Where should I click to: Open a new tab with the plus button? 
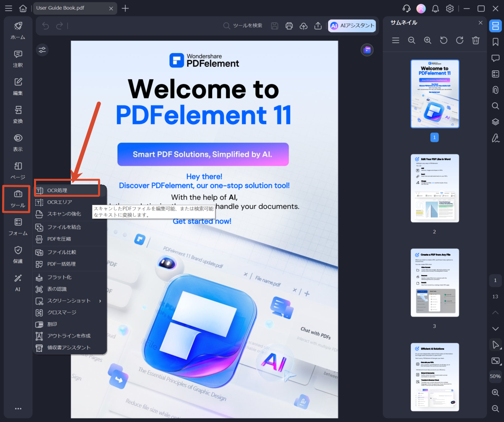point(125,8)
